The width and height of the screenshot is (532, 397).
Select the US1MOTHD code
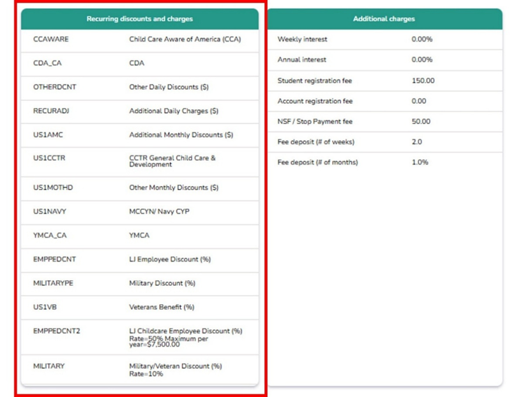53,188
